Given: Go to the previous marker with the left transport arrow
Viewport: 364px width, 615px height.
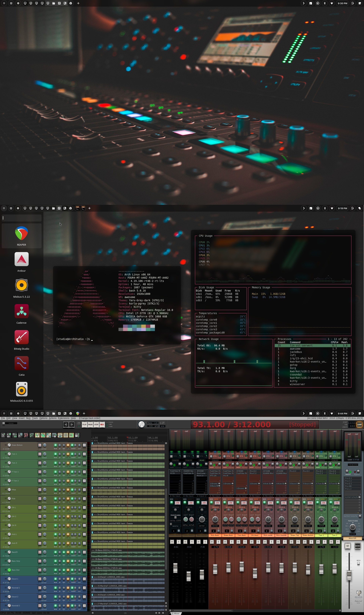Looking at the screenshot, I should 66,424.
